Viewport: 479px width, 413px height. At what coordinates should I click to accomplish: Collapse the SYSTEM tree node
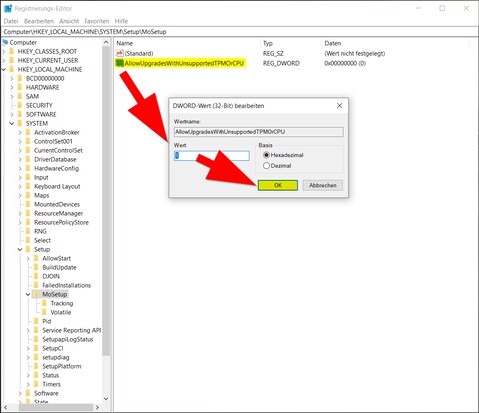[12, 123]
